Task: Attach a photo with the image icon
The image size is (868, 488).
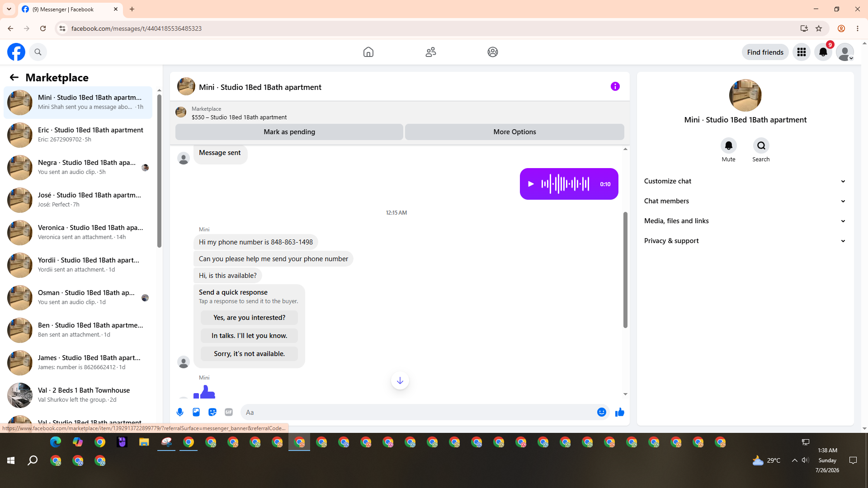Action: [x=196, y=412]
